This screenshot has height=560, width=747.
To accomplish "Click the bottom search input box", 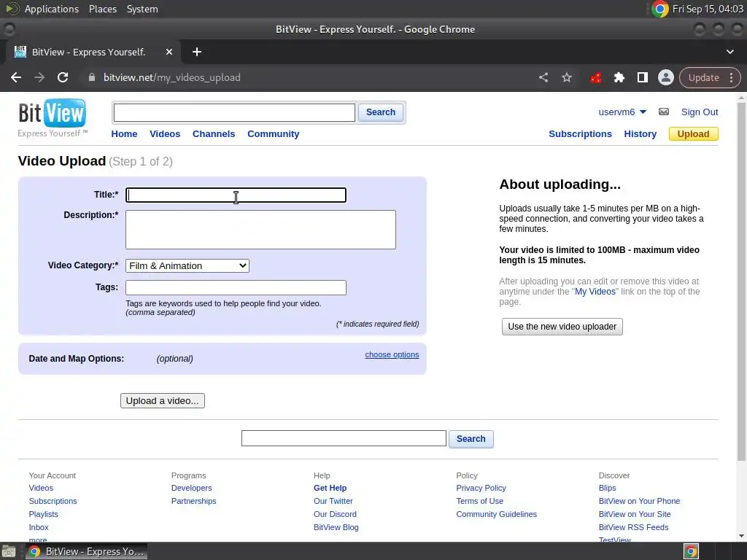I will pyautogui.click(x=344, y=438).
